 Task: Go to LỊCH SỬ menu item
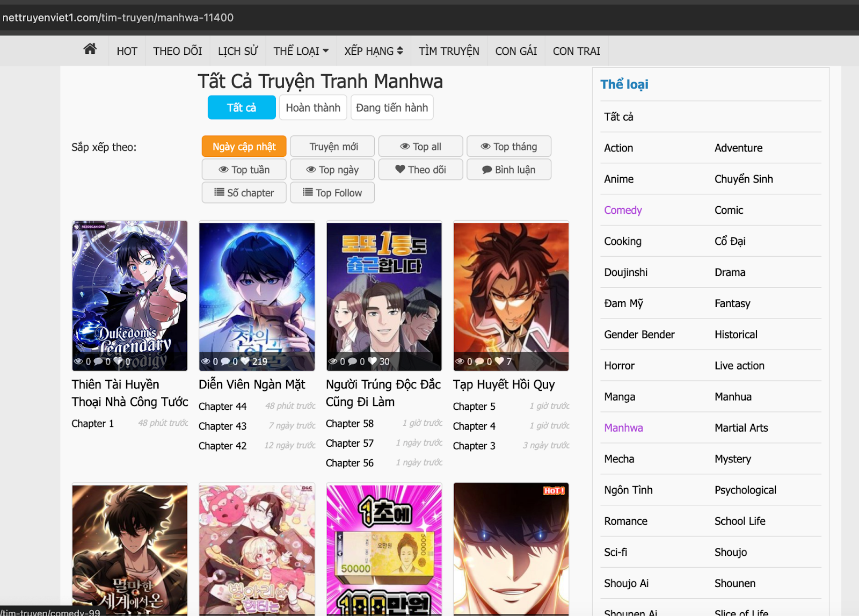click(238, 51)
